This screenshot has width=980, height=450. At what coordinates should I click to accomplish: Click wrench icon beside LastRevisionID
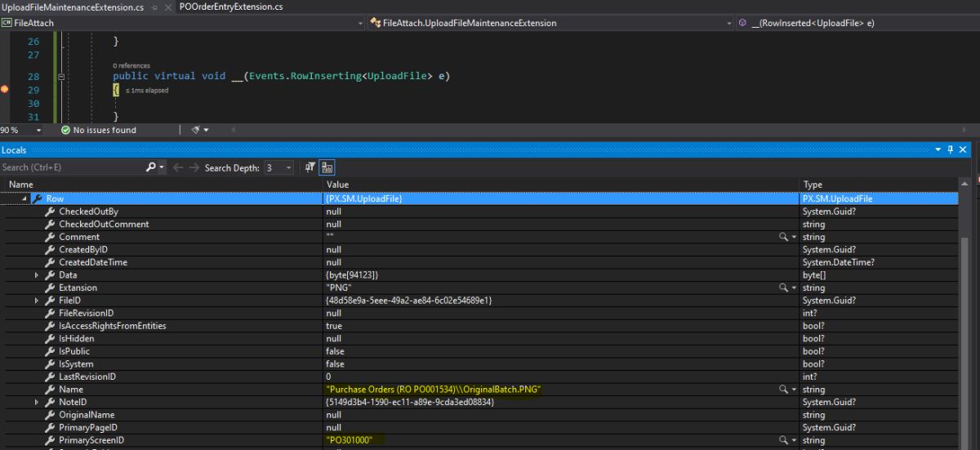click(x=50, y=376)
